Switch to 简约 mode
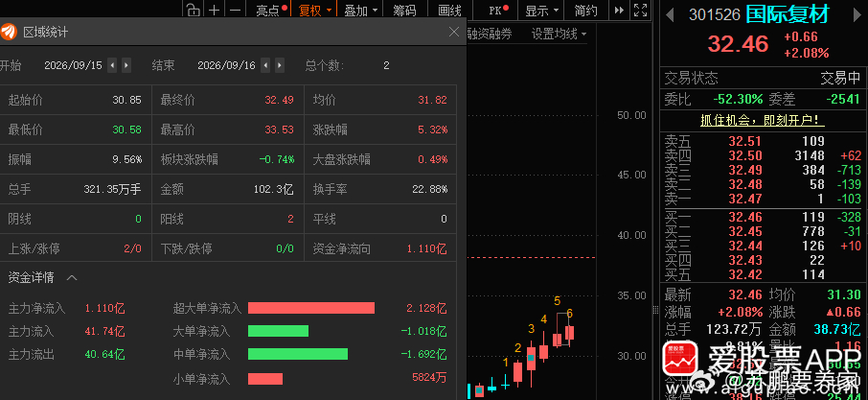868x400 pixels. pyautogui.click(x=586, y=10)
